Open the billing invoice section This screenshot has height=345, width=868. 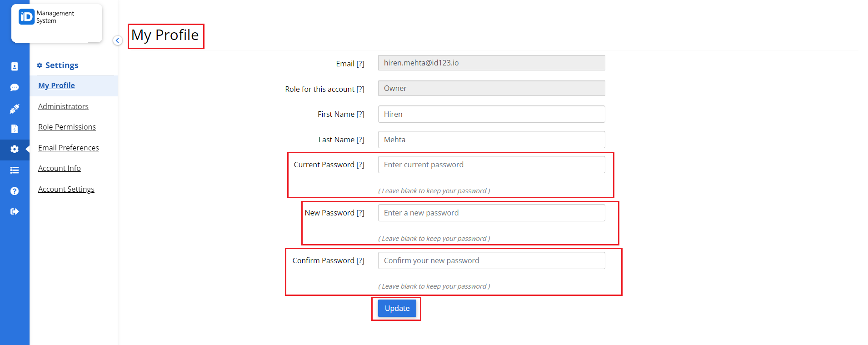click(x=15, y=129)
